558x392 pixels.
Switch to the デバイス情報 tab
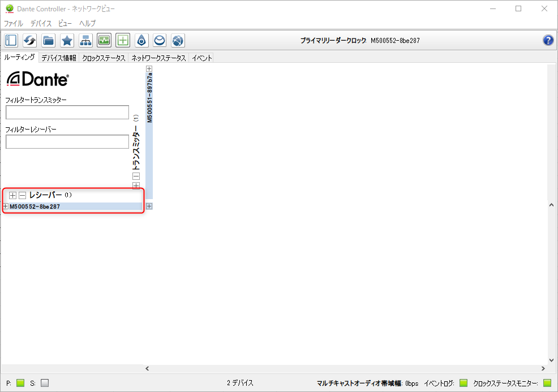coord(59,58)
